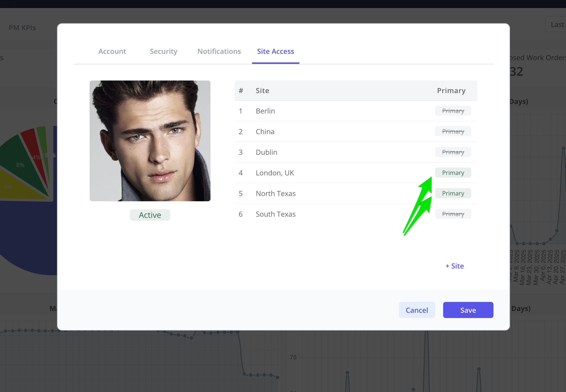Save the site access changes

click(468, 310)
